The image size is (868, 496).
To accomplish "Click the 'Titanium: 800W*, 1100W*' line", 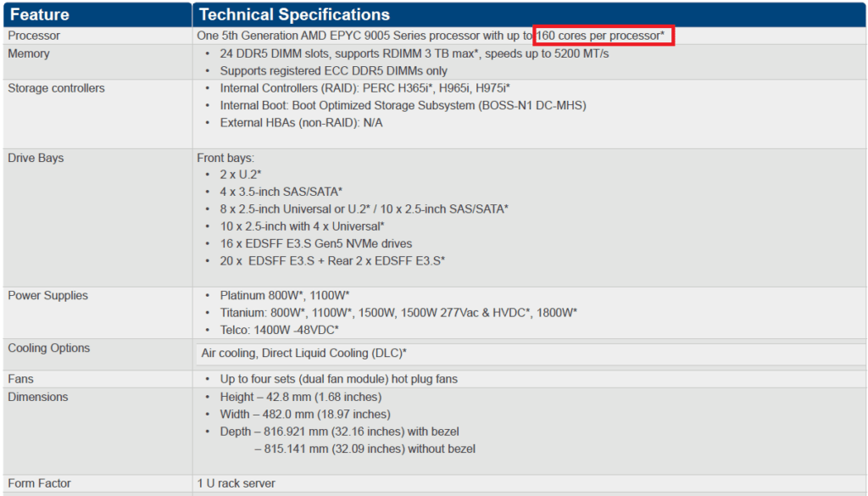I will coord(398,312).
